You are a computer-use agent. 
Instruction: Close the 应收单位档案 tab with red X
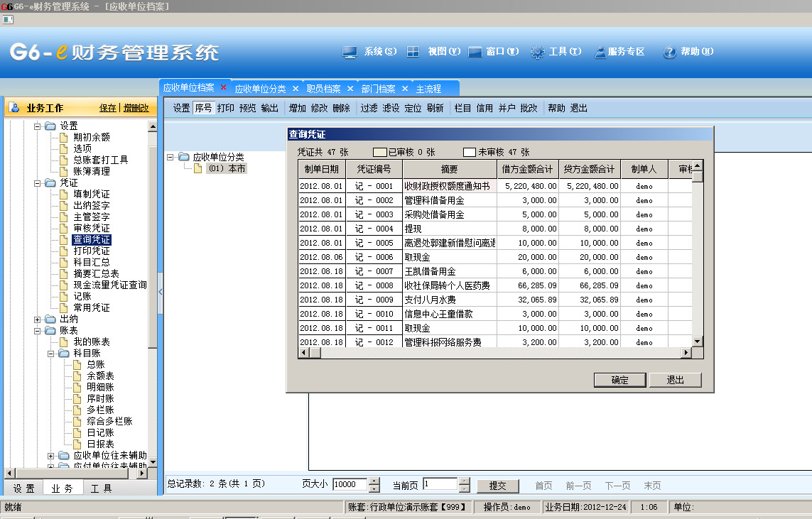(x=224, y=87)
